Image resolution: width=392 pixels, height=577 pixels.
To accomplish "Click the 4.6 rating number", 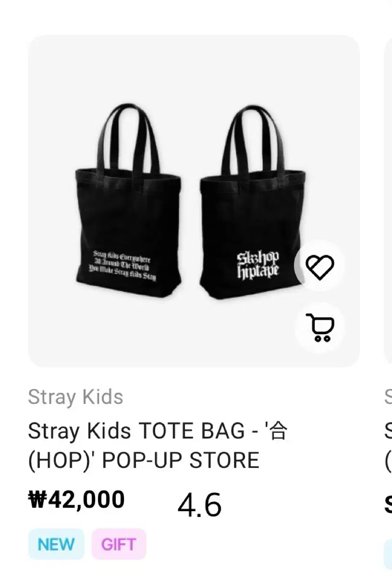I will click(x=199, y=505).
